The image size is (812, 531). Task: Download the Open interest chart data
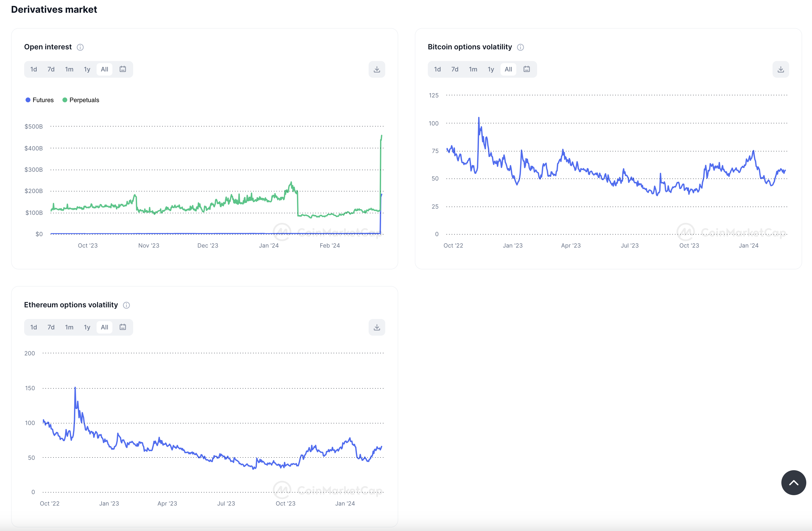tap(377, 69)
